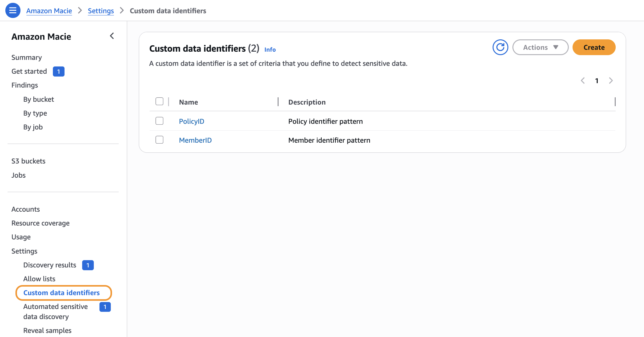Open Discovery results settings
The image size is (644, 337).
tap(50, 265)
